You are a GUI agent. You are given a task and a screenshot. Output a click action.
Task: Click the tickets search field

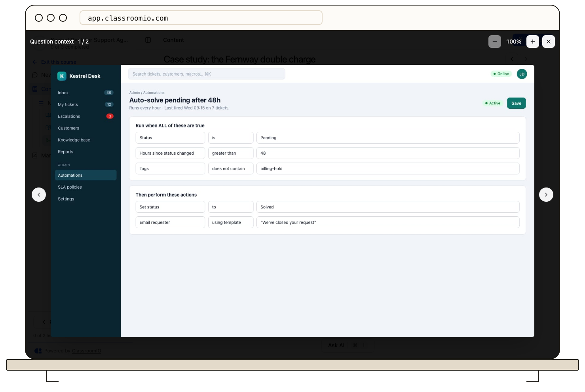coord(207,74)
